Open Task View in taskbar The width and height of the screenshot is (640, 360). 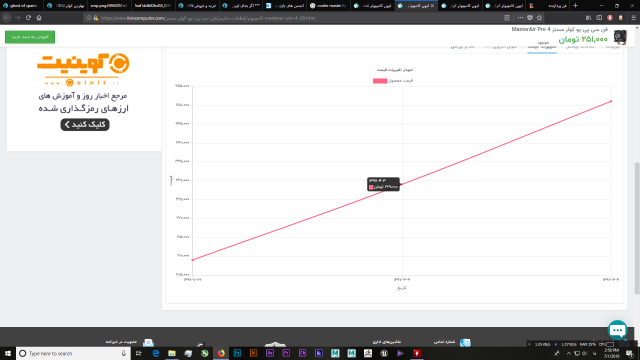(139, 353)
